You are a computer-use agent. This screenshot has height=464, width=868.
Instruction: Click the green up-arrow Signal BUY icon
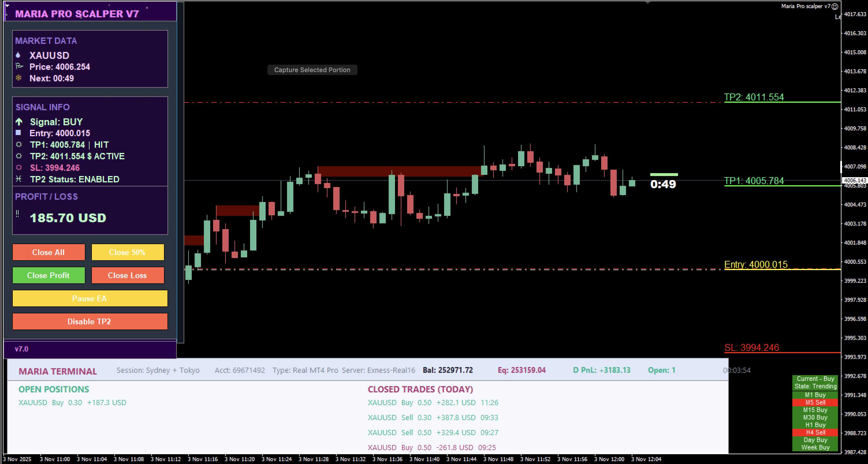point(19,121)
